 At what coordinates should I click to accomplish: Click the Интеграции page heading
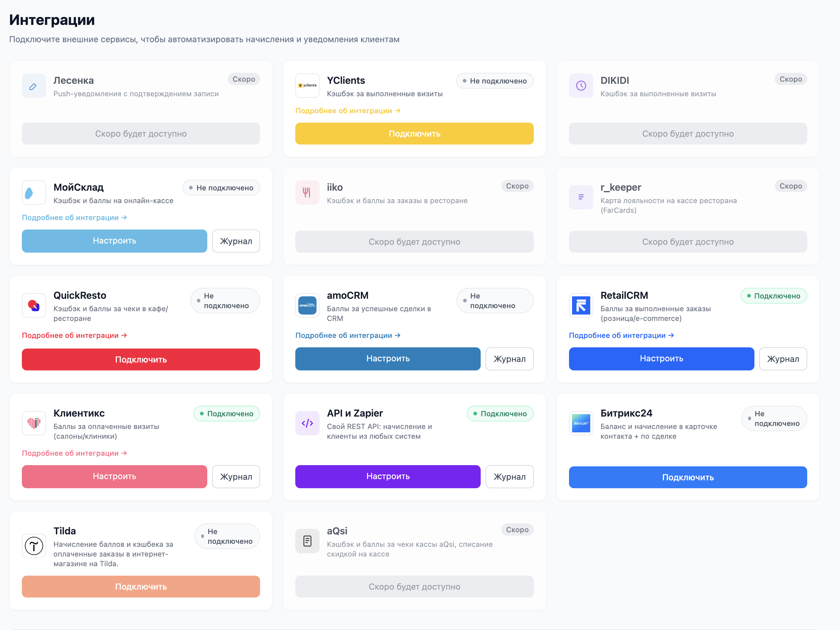[x=52, y=20]
